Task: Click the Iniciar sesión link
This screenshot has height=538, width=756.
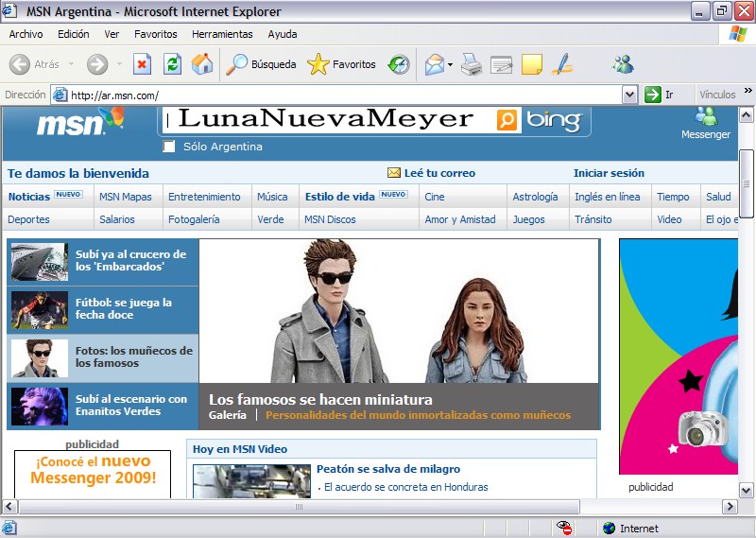Action: pos(609,173)
